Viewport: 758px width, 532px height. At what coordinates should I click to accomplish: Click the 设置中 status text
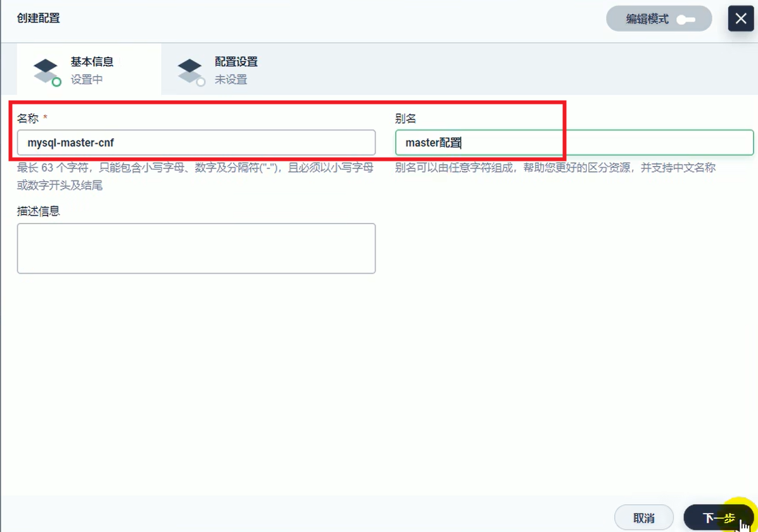[x=87, y=79]
